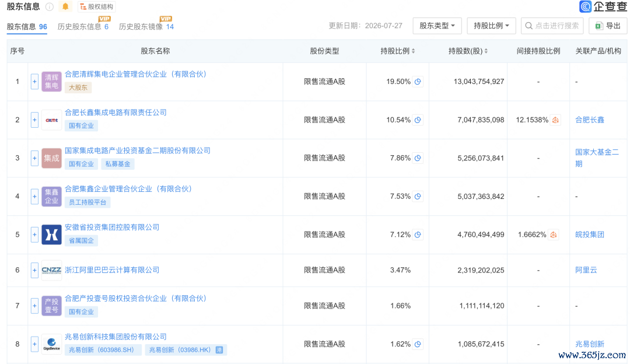The width and height of the screenshot is (630, 364).
Task: Switch to the 历史股东信息 6 tab
Action: coord(83,26)
